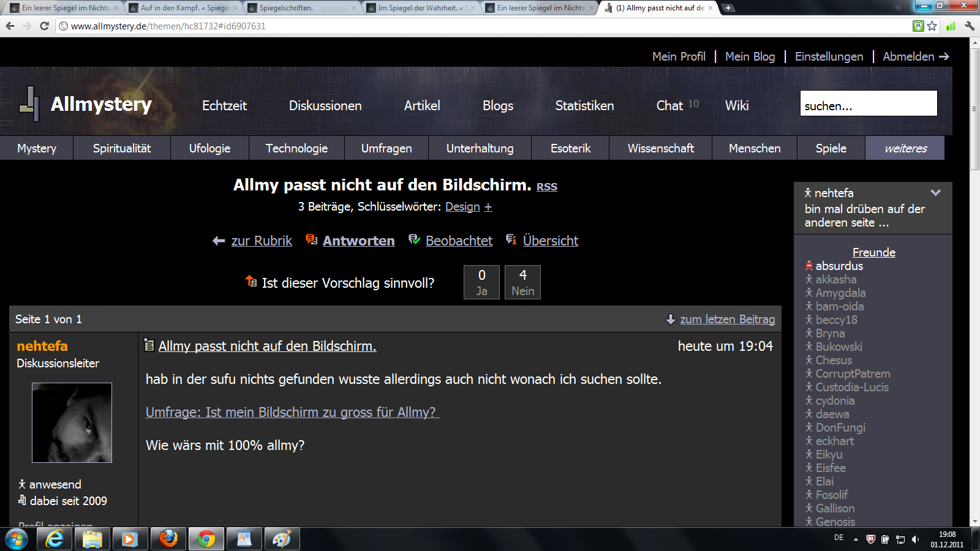980x551 pixels.
Task: Open friend Bukowski's profile
Action: click(839, 347)
